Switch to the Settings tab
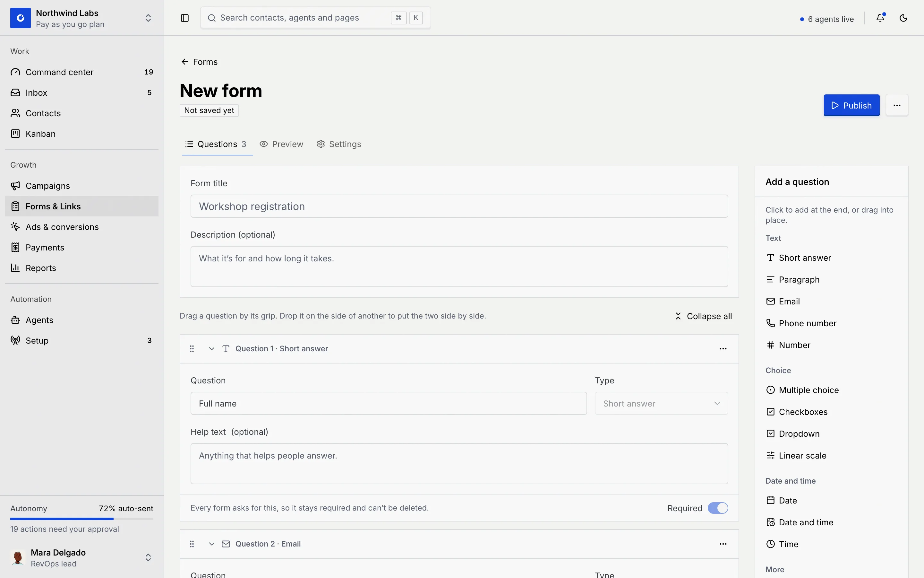This screenshot has width=924, height=578. tap(339, 144)
